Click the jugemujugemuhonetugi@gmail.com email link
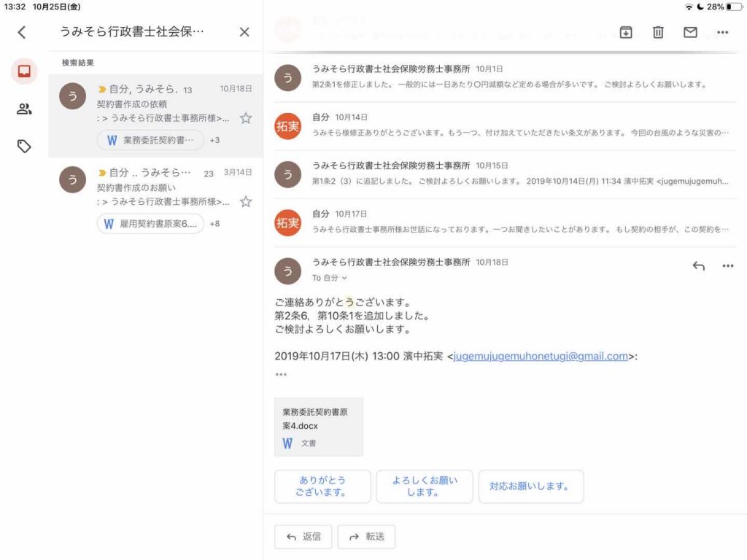Viewport: 747px width, 560px height. (x=541, y=357)
